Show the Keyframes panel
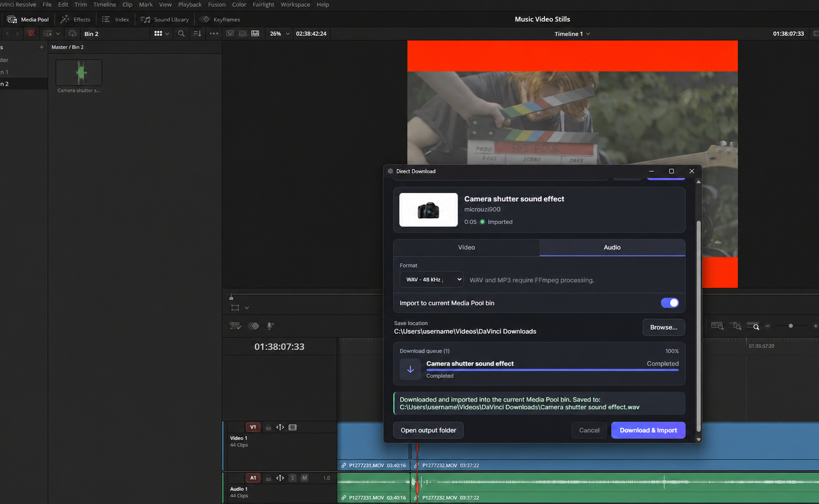Screen dimensions: 819x504 (220, 19)
